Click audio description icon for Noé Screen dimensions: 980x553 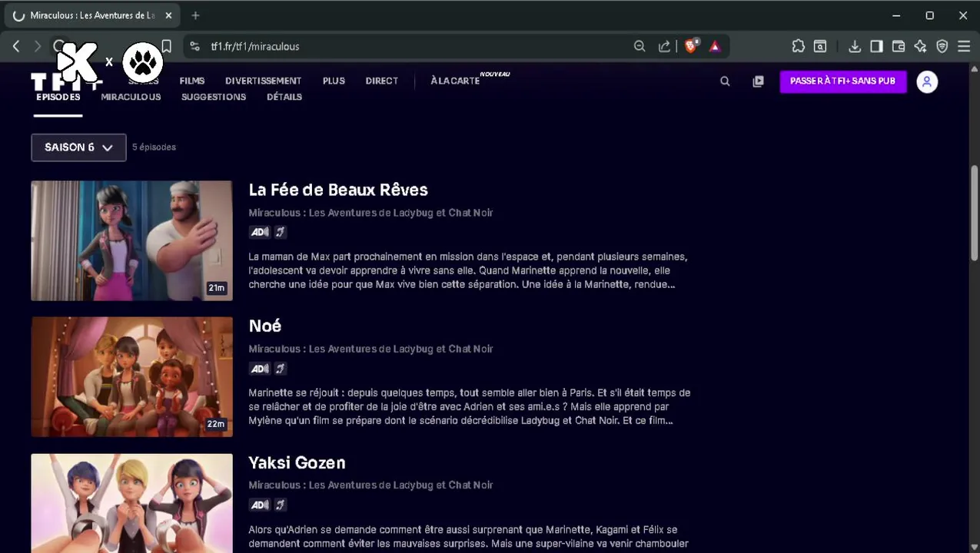(260, 369)
